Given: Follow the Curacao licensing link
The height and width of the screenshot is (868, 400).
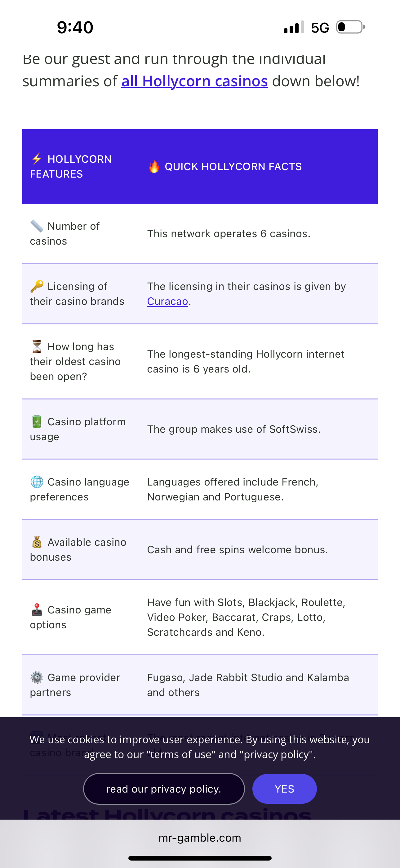Looking at the screenshot, I should coord(167,301).
